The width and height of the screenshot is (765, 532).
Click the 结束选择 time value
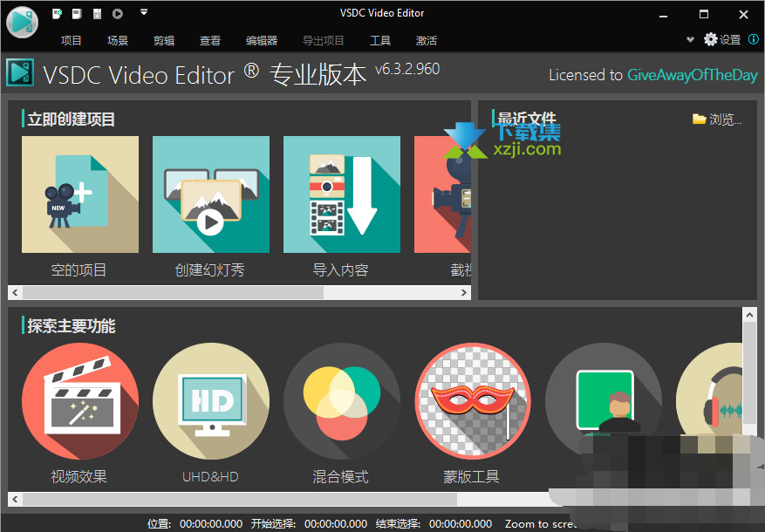(461, 524)
